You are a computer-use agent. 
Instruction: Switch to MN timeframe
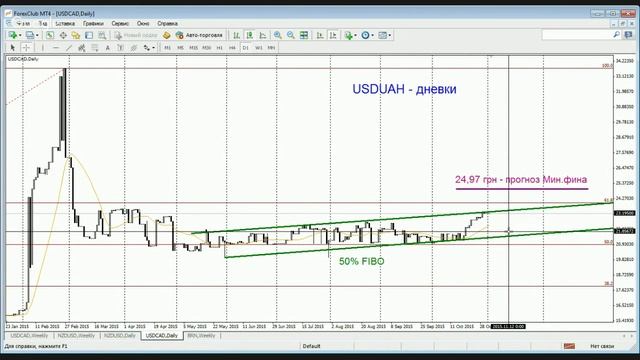click(x=271, y=48)
